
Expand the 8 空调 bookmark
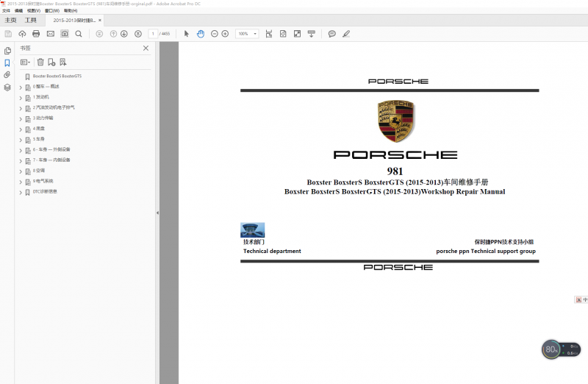21,171
